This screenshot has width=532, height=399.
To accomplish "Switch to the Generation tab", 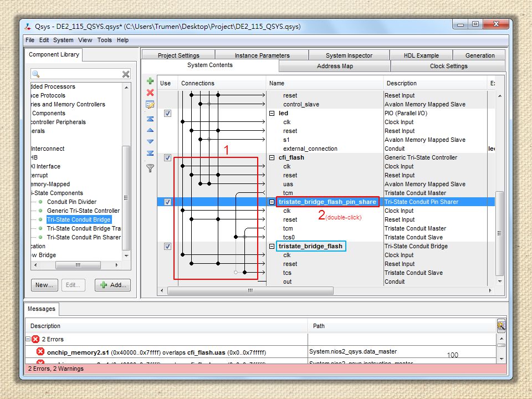I will pyautogui.click(x=480, y=55).
